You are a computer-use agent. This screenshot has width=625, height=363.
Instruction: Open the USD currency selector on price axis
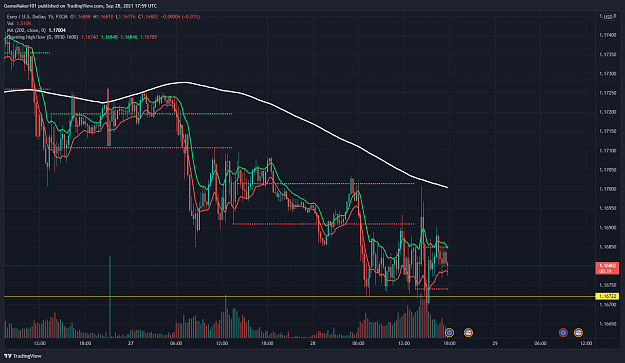(608, 17)
